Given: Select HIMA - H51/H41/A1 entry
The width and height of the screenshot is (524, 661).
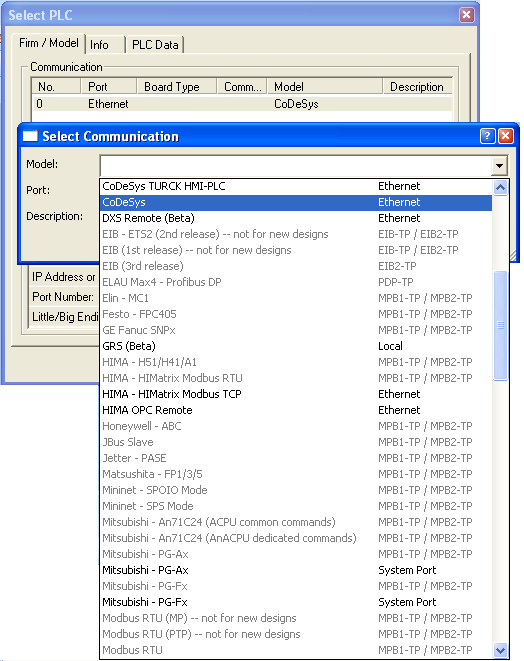Looking at the screenshot, I should tap(296, 362).
